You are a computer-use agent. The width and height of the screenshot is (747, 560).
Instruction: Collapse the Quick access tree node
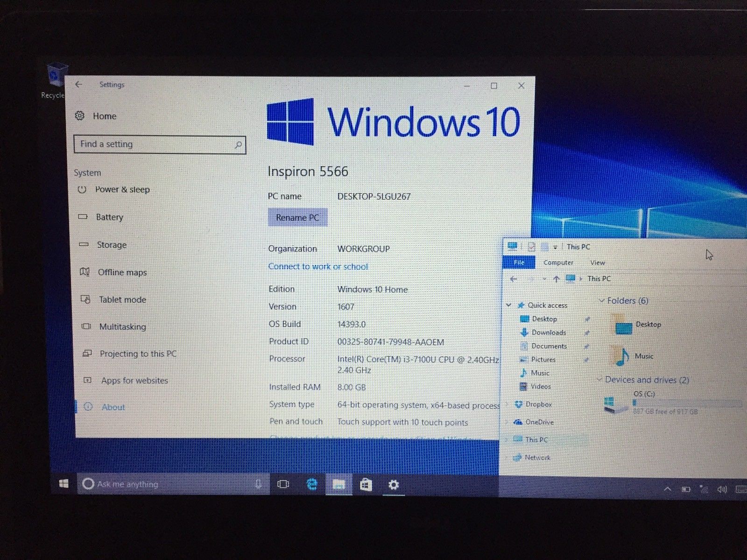pyautogui.click(x=508, y=305)
